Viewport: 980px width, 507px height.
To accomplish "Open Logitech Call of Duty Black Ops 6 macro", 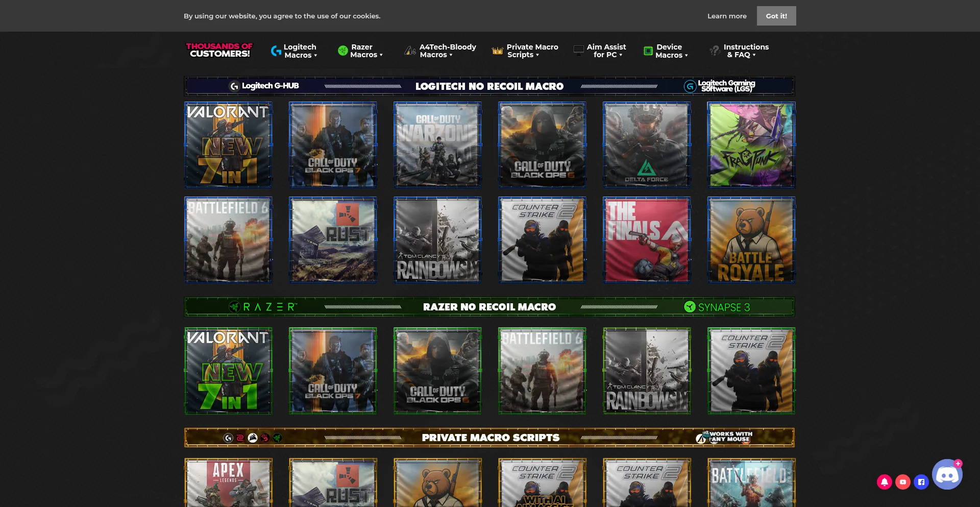I will [x=542, y=145].
